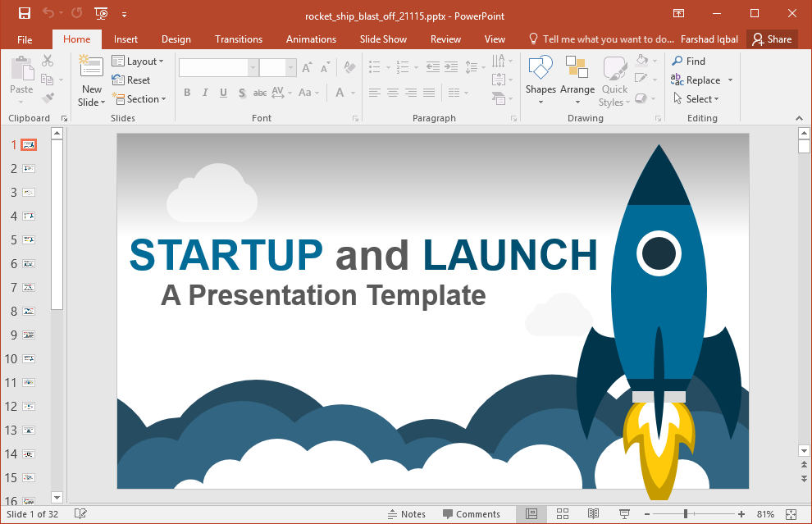Open the File menu
812x524 pixels.
pos(25,39)
